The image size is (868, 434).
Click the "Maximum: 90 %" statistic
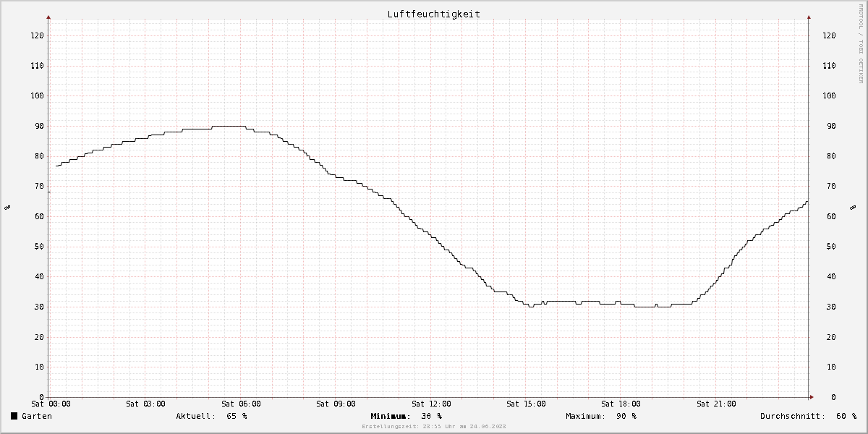(x=601, y=416)
